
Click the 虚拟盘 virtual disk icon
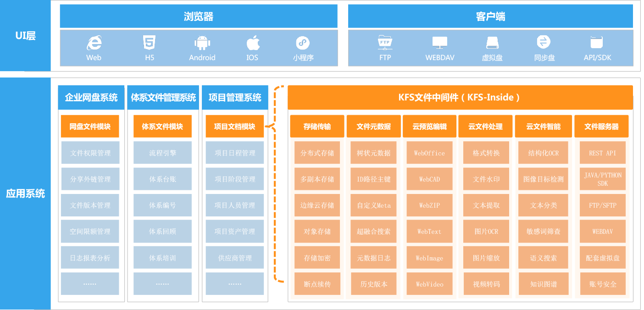tap(492, 43)
